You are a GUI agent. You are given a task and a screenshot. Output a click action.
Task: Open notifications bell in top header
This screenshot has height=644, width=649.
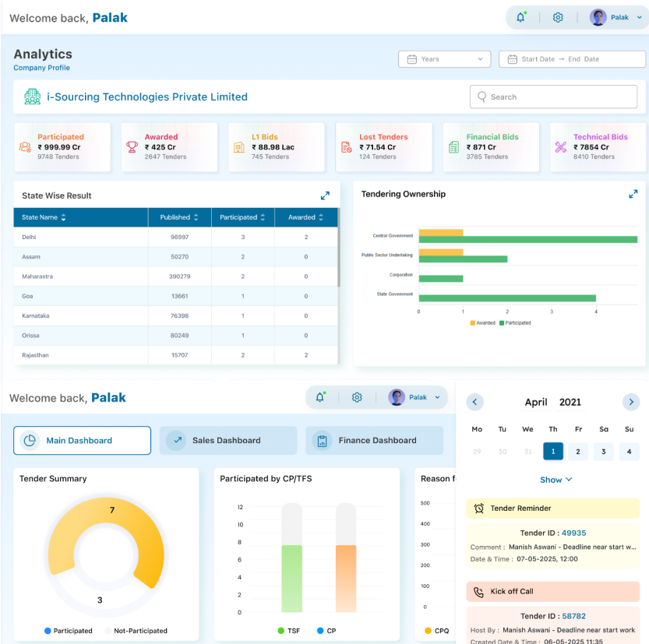coord(520,17)
